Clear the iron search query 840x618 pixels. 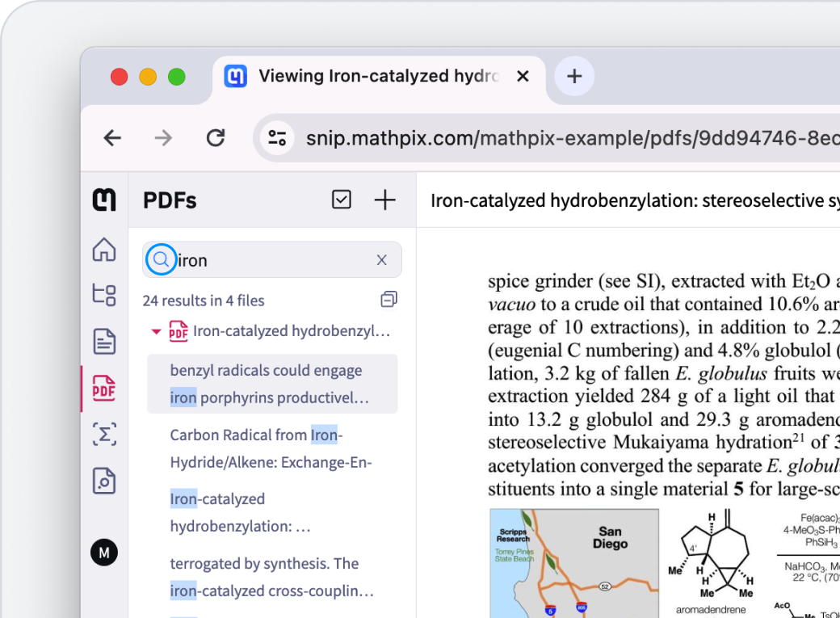(x=381, y=259)
